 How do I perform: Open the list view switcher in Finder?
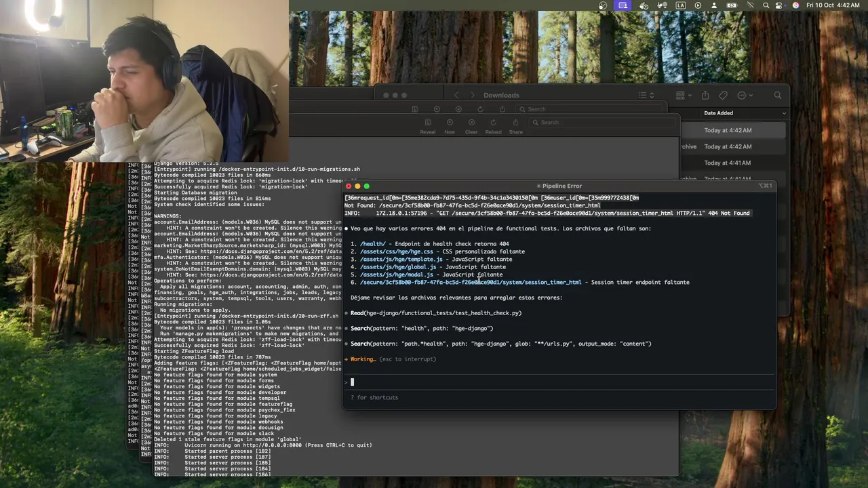[x=646, y=96]
